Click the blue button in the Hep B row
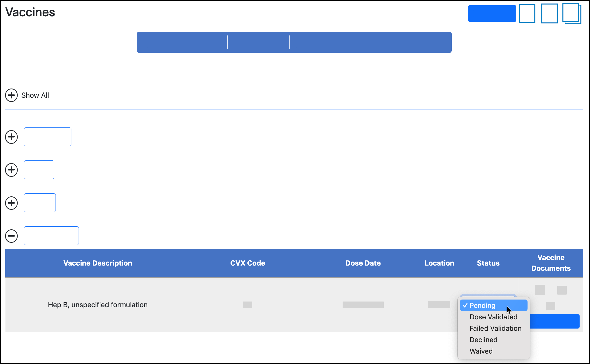 555,321
